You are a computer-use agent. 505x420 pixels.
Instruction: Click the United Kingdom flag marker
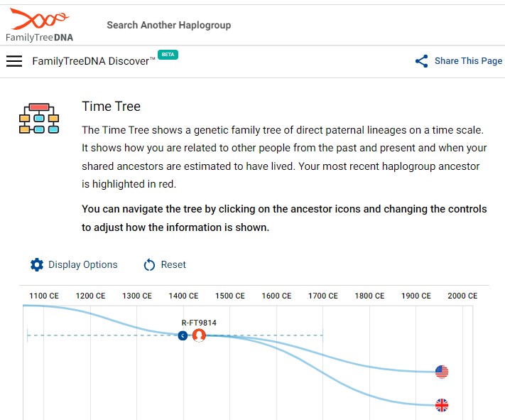click(442, 406)
